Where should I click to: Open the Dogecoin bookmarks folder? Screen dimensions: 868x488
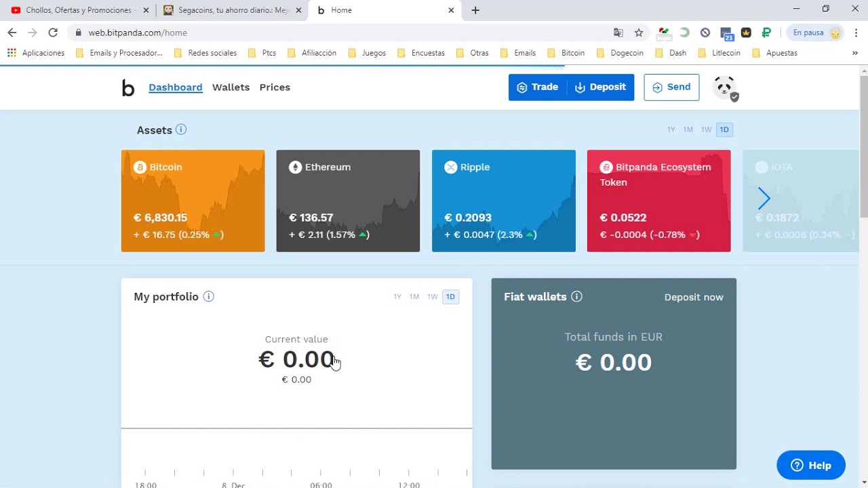click(619, 53)
